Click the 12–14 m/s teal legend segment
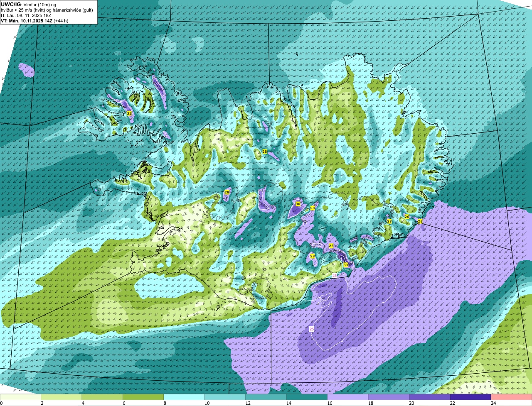Screen dimensions: 532x406 pyautogui.click(x=266, y=397)
